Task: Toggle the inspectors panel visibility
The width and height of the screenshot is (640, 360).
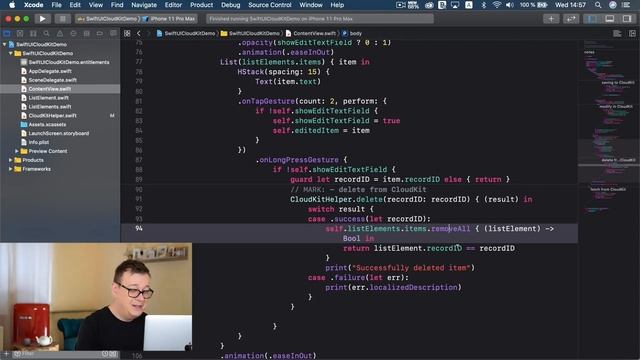Action: [627, 19]
